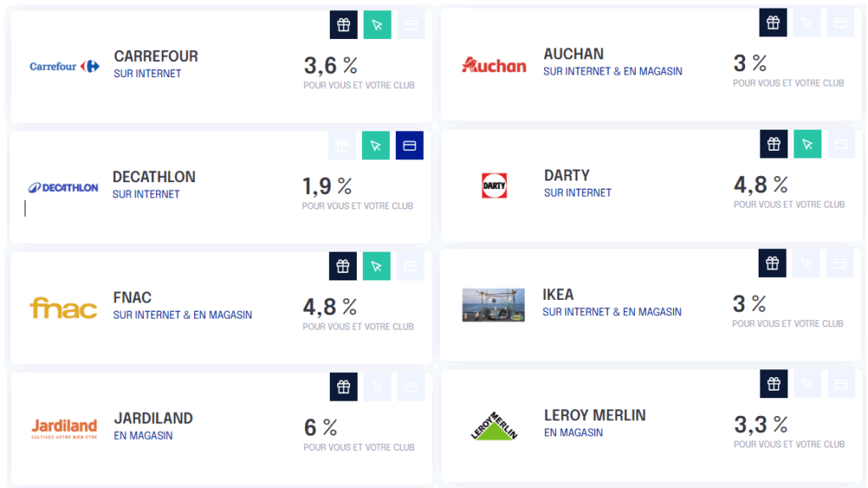Screen dimensions: 868x488
Task: Click the cursor icon on Decathlon card
Action: [376, 146]
